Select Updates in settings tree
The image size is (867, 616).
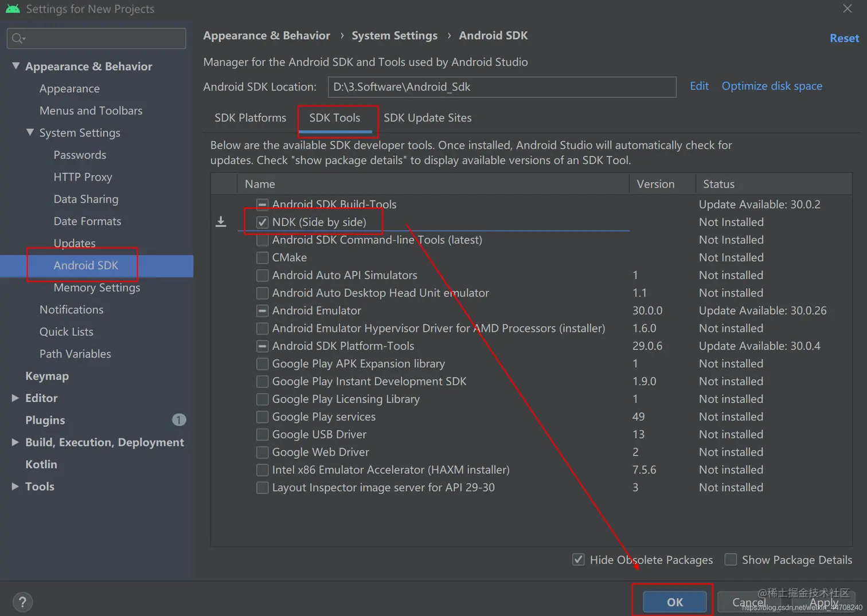[75, 243]
